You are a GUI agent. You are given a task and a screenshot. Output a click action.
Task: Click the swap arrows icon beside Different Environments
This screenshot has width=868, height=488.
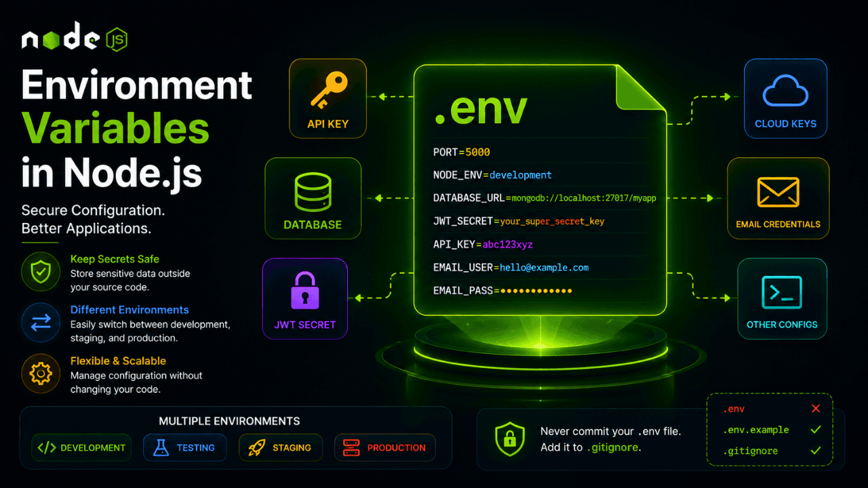coord(41,323)
